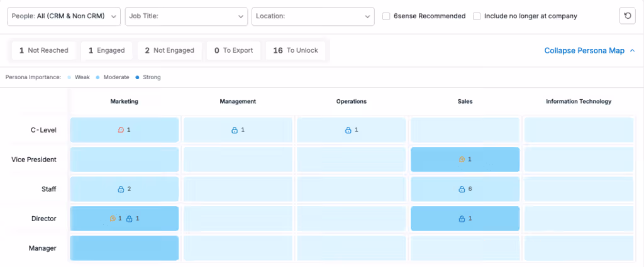Select the Manager Sales persona cell
This screenshot has height=267, width=644.
tap(465, 248)
